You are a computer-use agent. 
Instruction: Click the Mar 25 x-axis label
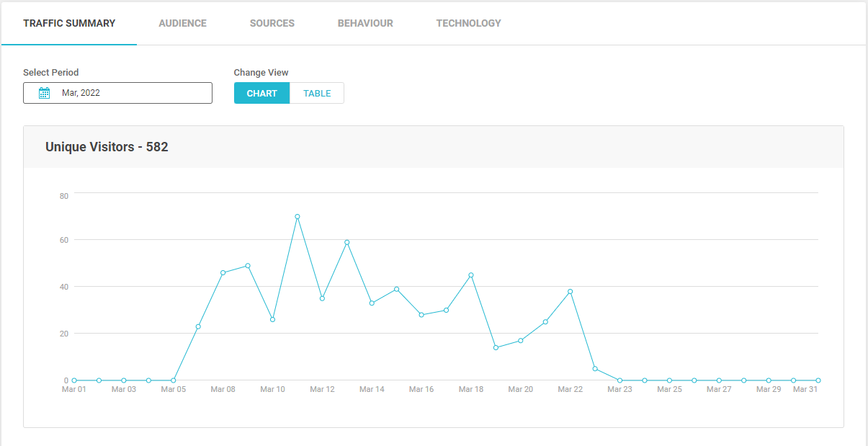[669, 390]
